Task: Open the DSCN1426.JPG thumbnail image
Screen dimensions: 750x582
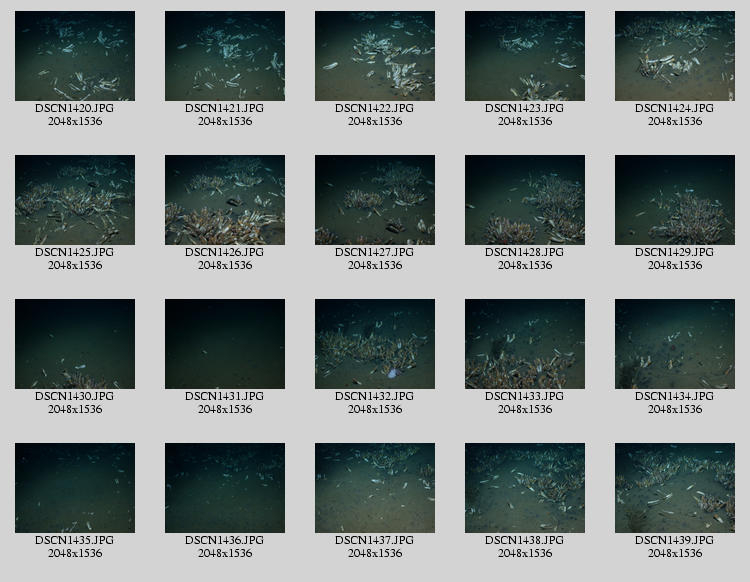Action: click(225, 200)
